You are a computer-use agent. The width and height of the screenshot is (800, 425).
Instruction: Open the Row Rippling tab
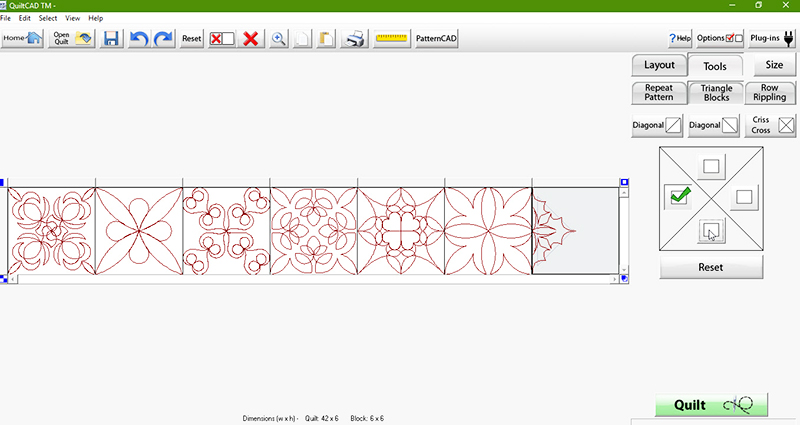(x=769, y=93)
